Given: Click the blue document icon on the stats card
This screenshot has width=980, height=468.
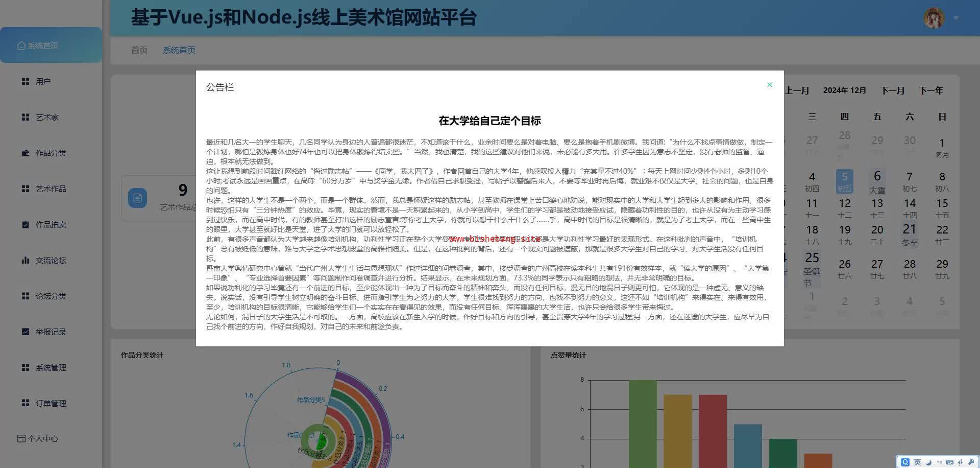Looking at the screenshot, I should pyautogui.click(x=137, y=198).
